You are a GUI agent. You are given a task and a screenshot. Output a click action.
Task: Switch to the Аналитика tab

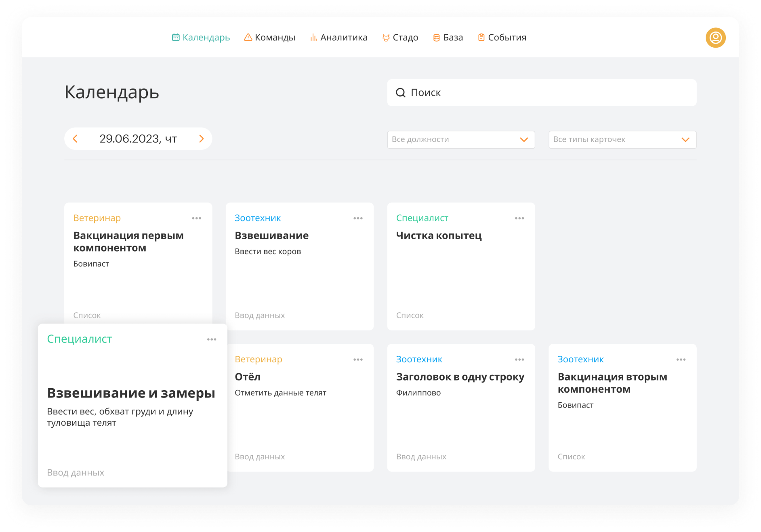coord(338,38)
